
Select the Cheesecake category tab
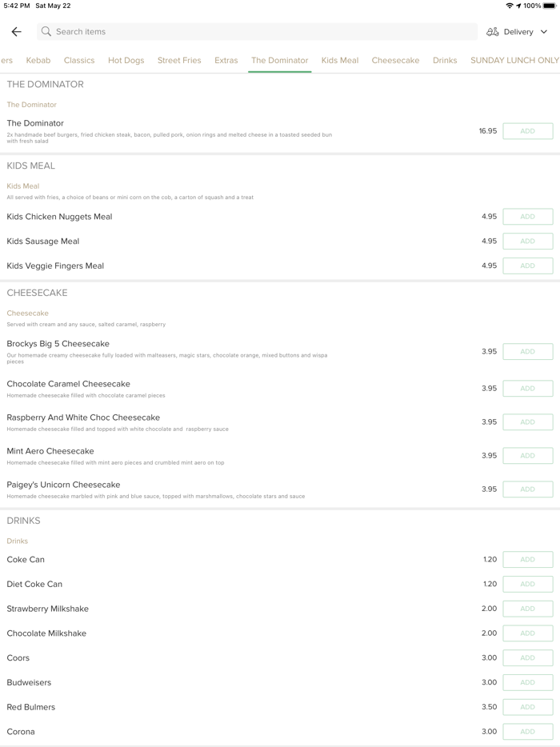[395, 61]
